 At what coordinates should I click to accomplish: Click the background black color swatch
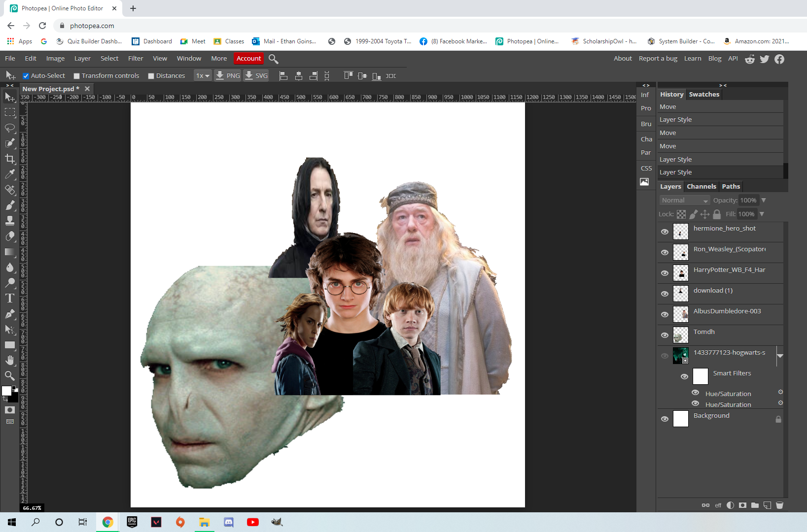point(15,398)
